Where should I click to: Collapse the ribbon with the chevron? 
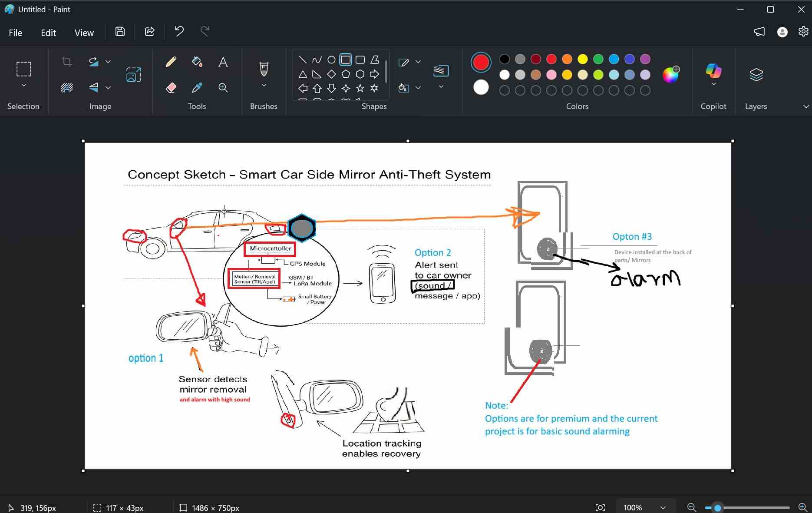click(806, 106)
